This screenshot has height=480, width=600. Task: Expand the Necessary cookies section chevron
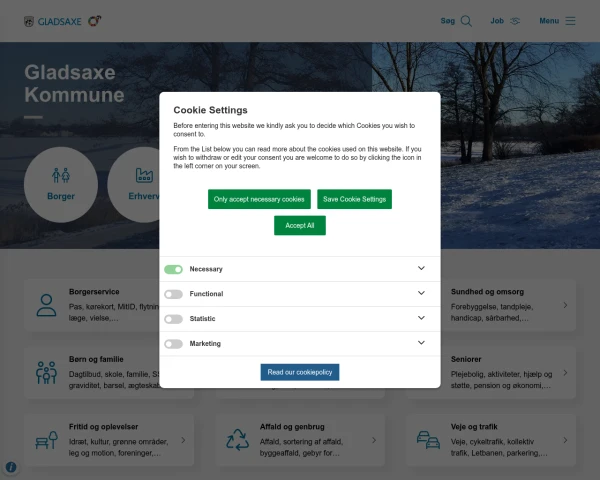pyautogui.click(x=421, y=268)
